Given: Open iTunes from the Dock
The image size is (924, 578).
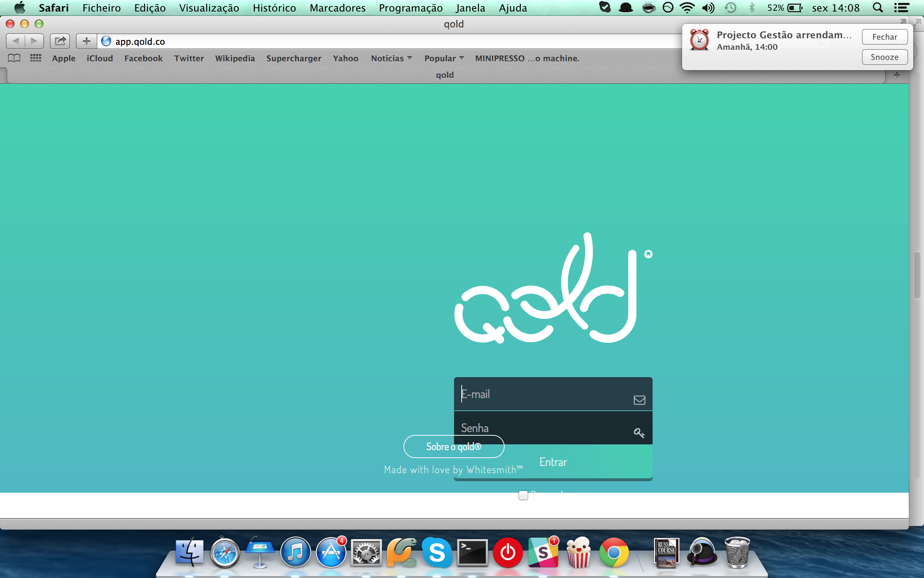Looking at the screenshot, I should point(296,552).
